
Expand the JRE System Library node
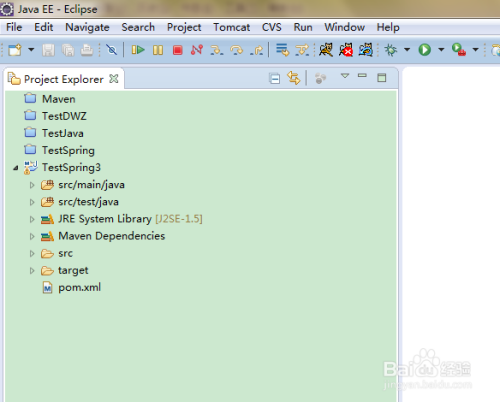pos(32,219)
